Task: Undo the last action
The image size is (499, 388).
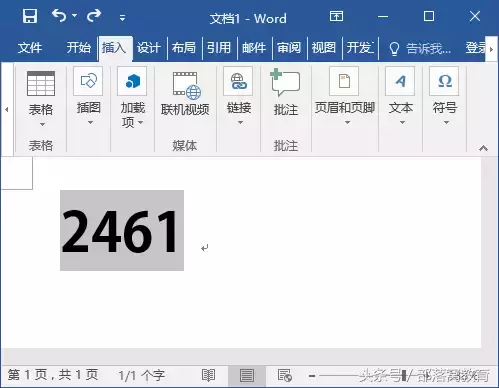Action: [x=59, y=16]
